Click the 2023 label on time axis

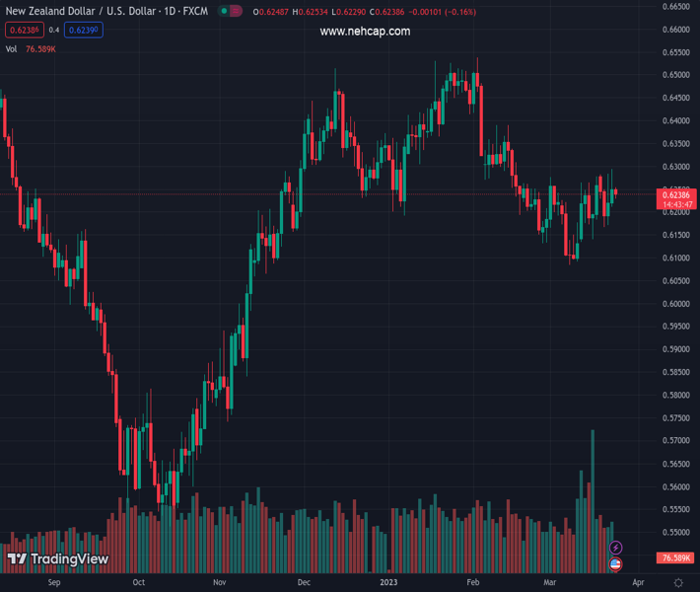point(389,583)
